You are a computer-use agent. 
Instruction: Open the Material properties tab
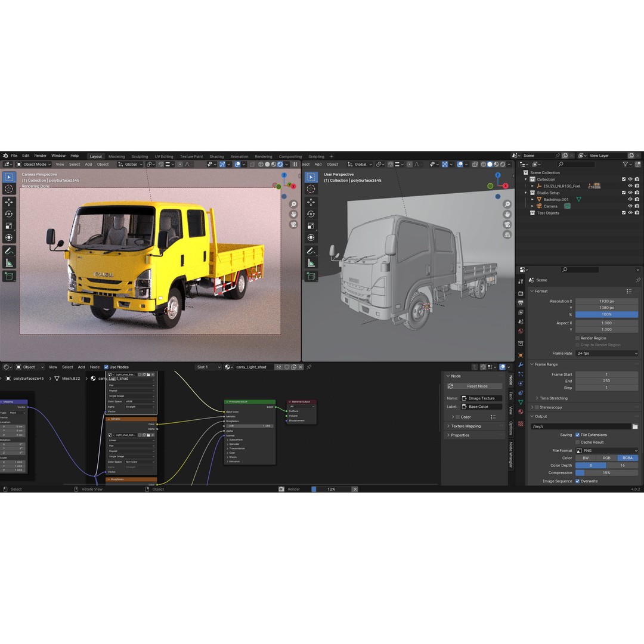point(521,412)
